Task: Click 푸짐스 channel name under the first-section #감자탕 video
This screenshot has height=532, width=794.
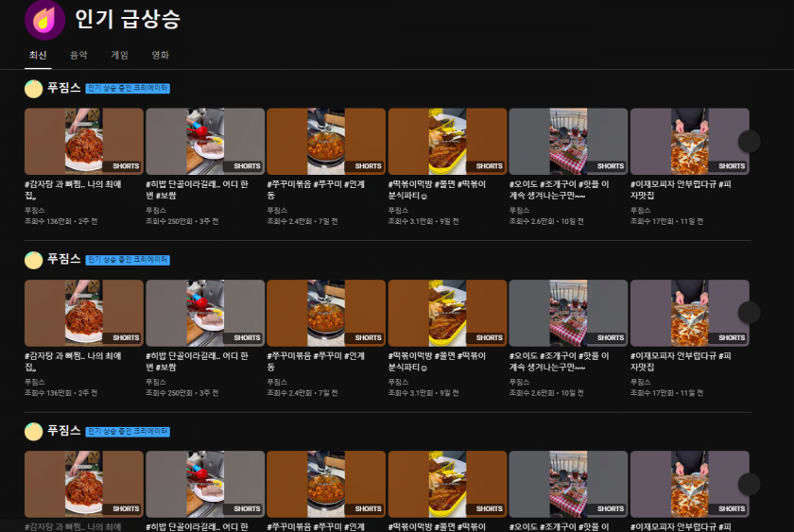Action: pyautogui.click(x=34, y=210)
